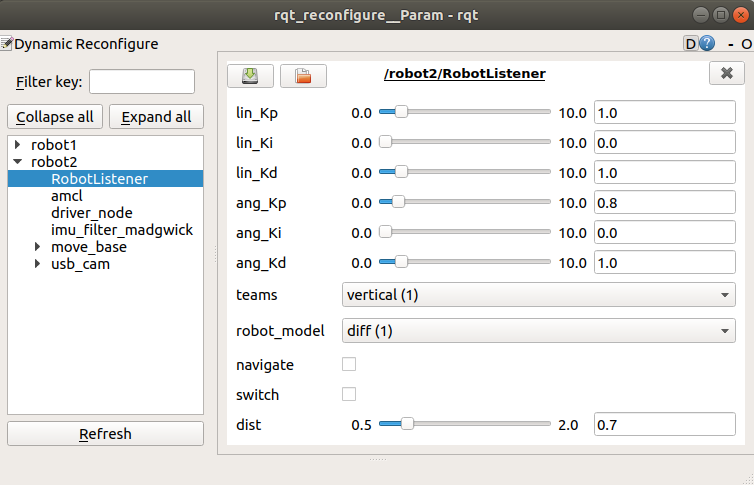The height and width of the screenshot is (485, 754).
Task: Click the D dock widget button
Action: click(x=691, y=44)
